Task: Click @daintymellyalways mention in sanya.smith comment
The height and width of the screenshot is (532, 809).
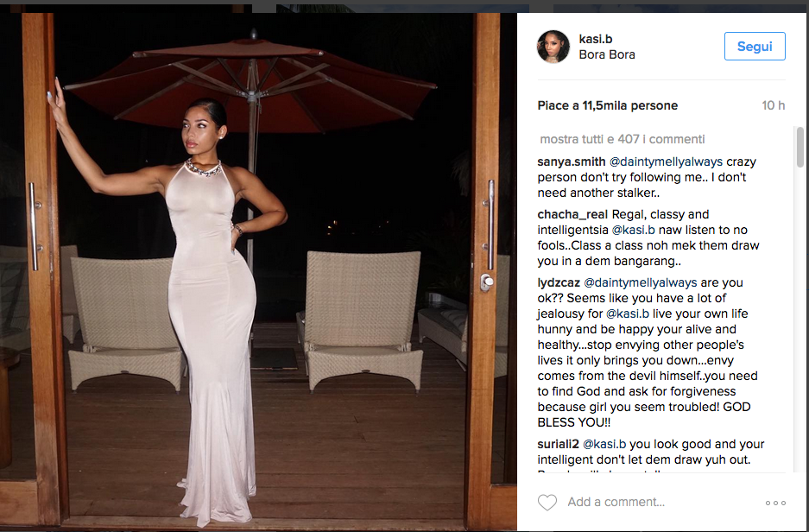Action: coord(666,161)
